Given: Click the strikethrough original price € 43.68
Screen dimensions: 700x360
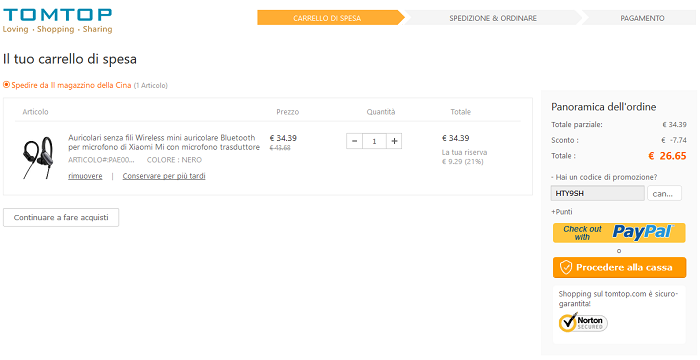Looking at the screenshot, I should point(280,148).
